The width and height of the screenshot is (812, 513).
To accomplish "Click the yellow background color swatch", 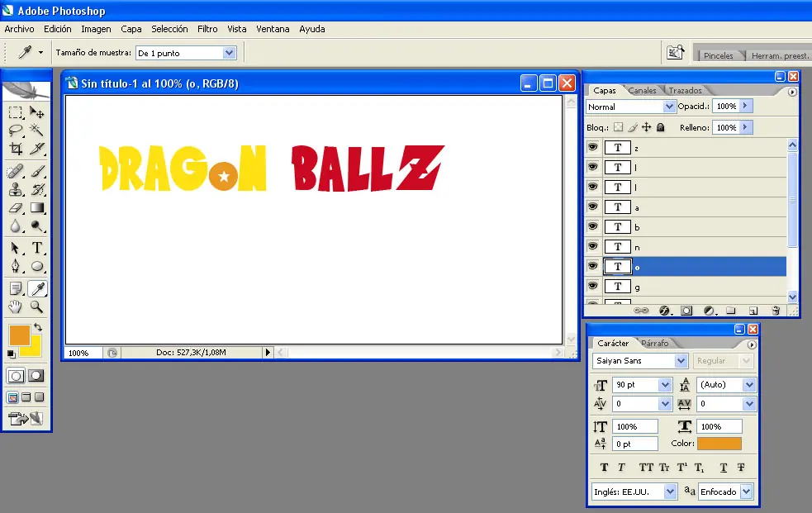I will [34, 349].
